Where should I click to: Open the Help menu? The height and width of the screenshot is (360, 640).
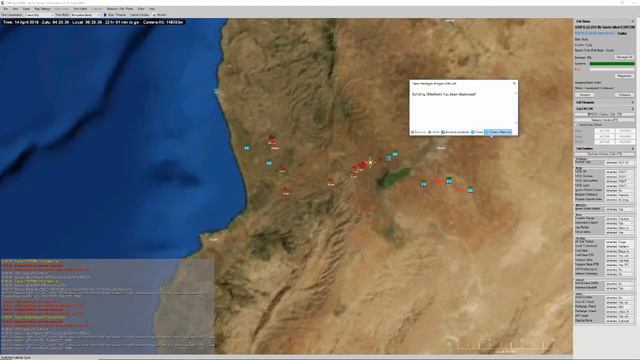click(x=152, y=9)
